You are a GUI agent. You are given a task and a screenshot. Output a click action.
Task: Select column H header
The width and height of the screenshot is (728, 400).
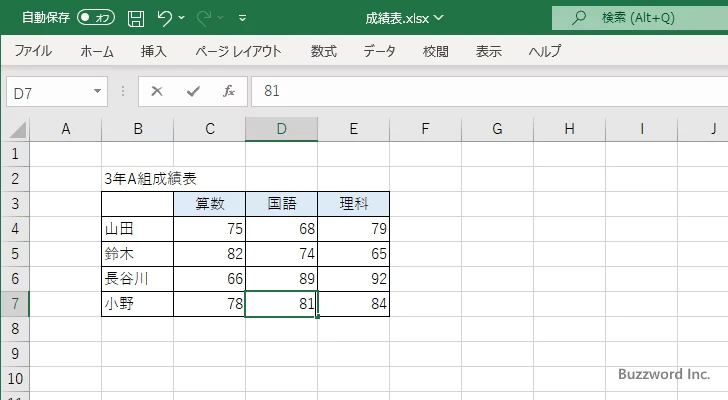coord(569,129)
